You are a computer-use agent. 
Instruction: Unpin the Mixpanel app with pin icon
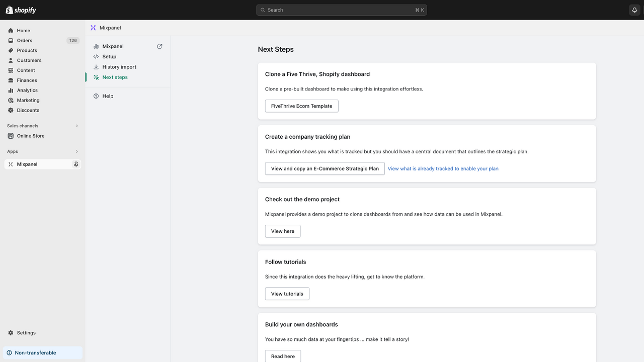tap(76, 164)
